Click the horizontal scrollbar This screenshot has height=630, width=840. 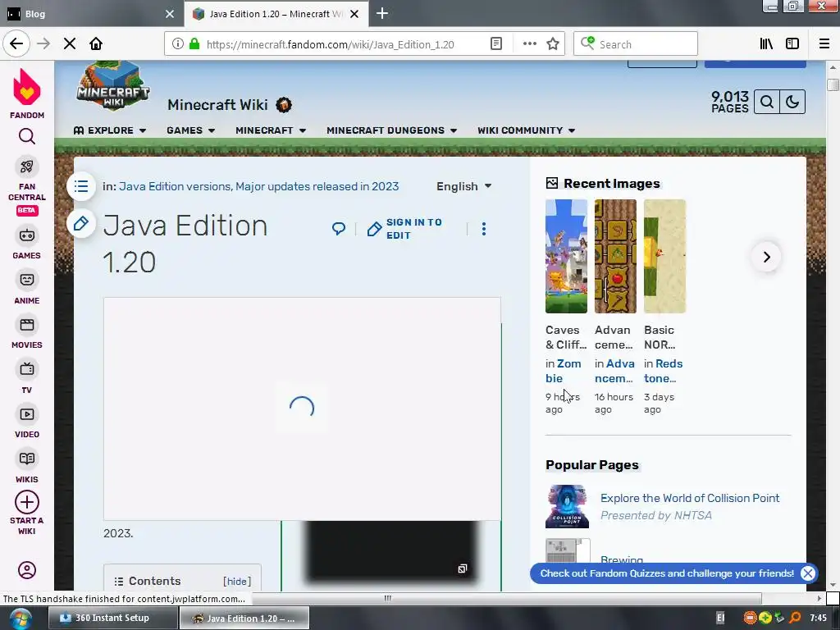click(x=507, y=598)
